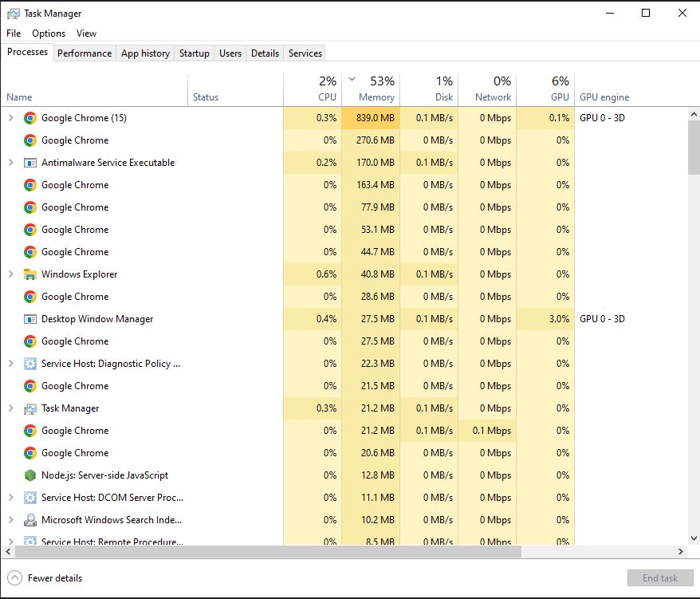The image size is (700, 599).
Task: Click the Desktop Window Manager icon
Action: [x=30, y=319]
